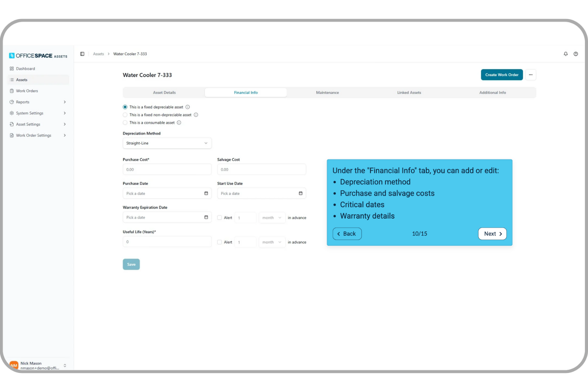The height and width of the screenshot is (392, 588).
Task: Click the notification bell icon
Action: (x=565, y=54)
